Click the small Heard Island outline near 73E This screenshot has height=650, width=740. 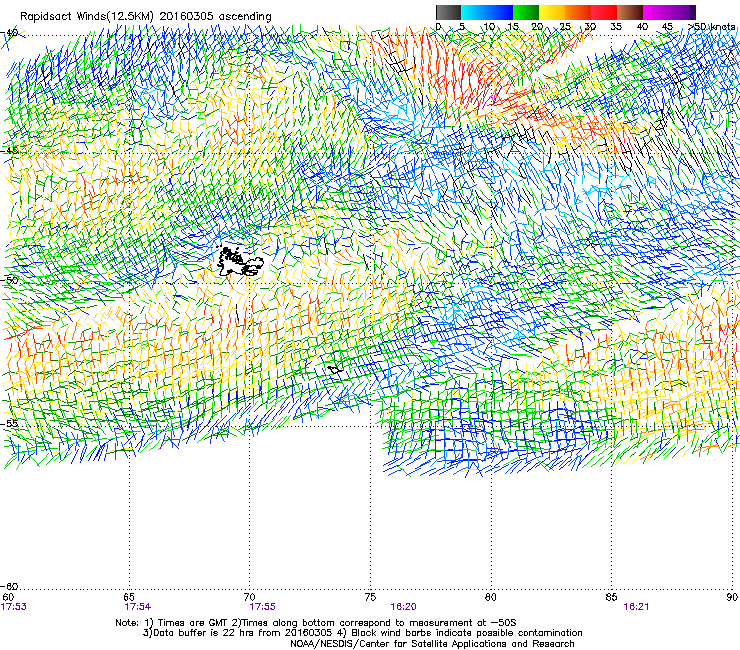[335, 369]
